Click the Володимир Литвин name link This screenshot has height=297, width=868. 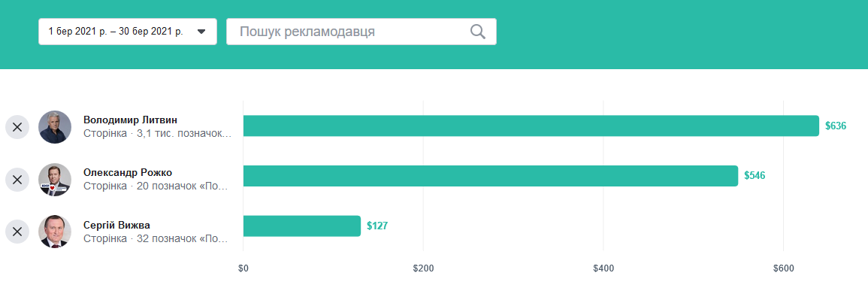click(131, 120)
